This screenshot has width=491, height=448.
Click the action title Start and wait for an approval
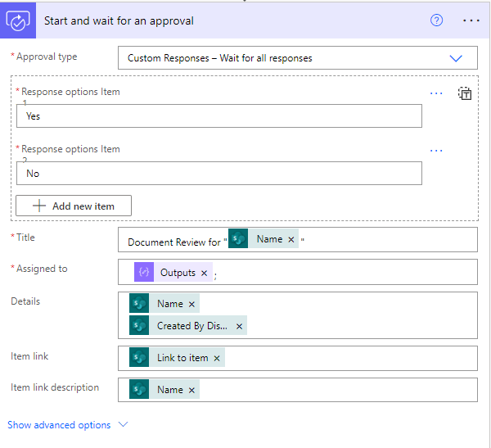pyautogui.click(x=119, y=20)
